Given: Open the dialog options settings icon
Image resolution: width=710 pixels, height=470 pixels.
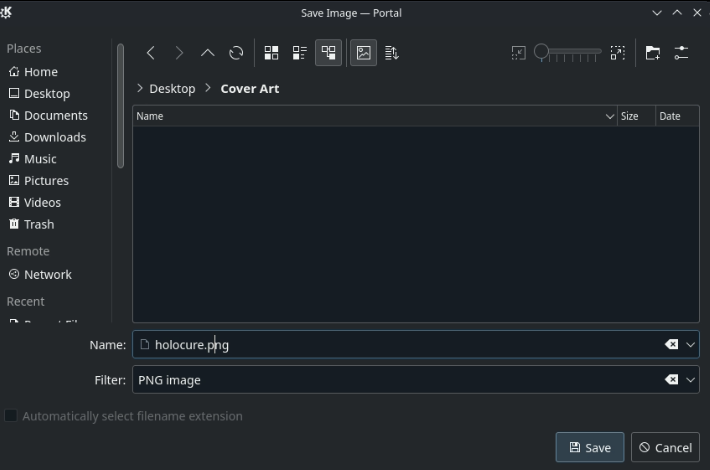Looking at the screenshot, I should [681, 53].
